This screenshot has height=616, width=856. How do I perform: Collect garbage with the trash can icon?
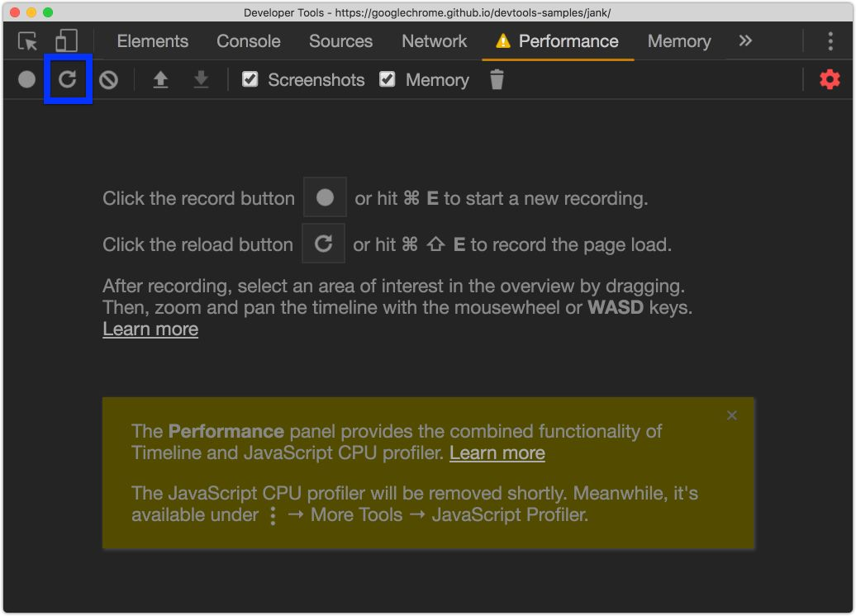[497, 79]
